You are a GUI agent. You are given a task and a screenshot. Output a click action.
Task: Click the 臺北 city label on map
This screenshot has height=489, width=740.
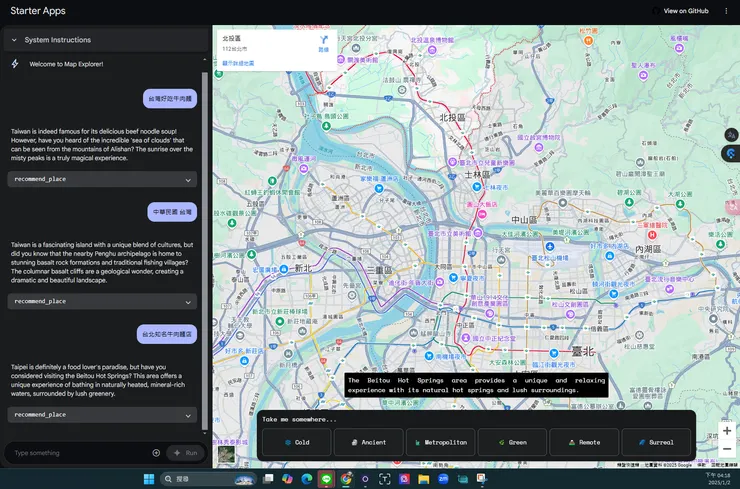click(583, 352)
